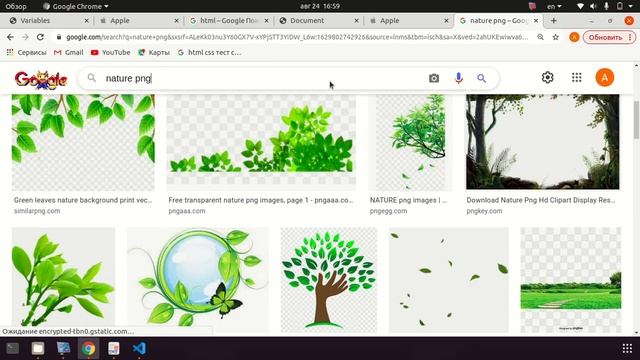Image resolution: width=640 pixels, height=360 pixels.
Task: Click the page vertical scrollbar thumb
Action: [636, 120]
